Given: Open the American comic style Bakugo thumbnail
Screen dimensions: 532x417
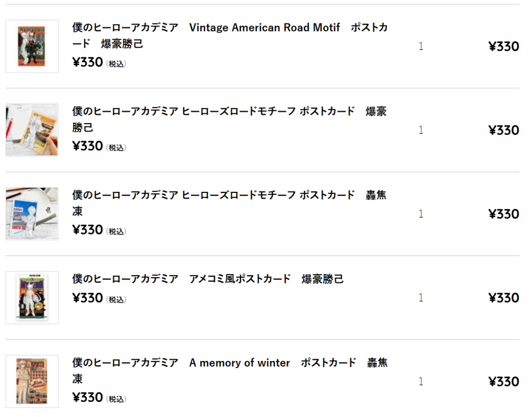Looking at the screenshot, I should click(x=32, y=297).
